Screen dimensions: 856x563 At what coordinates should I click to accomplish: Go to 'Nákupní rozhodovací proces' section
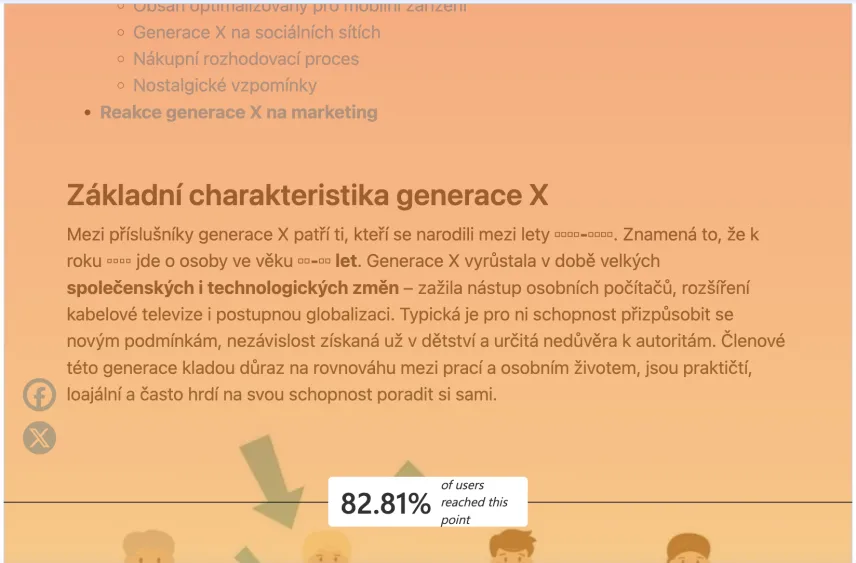(245, 59)
